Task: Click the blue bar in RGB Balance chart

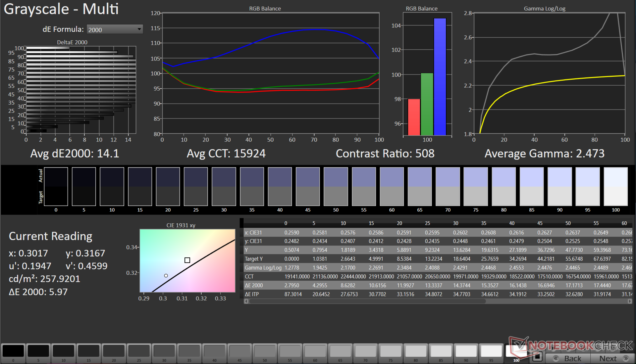Action: pos(440,76)
